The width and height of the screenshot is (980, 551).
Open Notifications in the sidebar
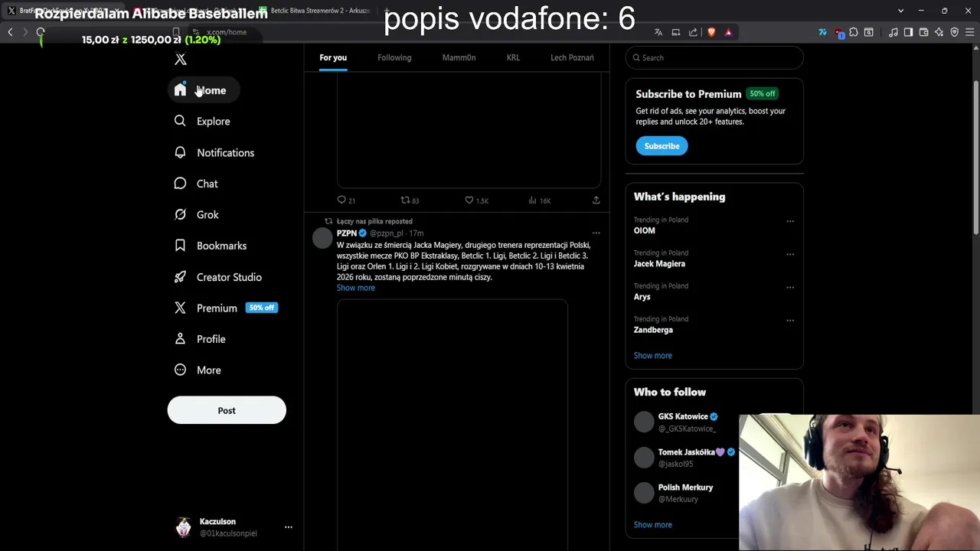(x=214, y=152)
